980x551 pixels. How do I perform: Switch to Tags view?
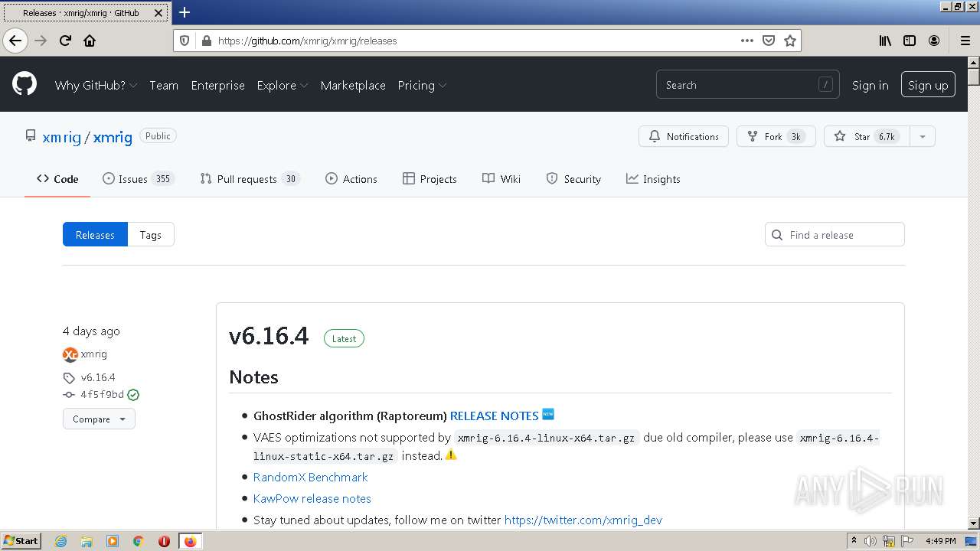coord(151,235)
